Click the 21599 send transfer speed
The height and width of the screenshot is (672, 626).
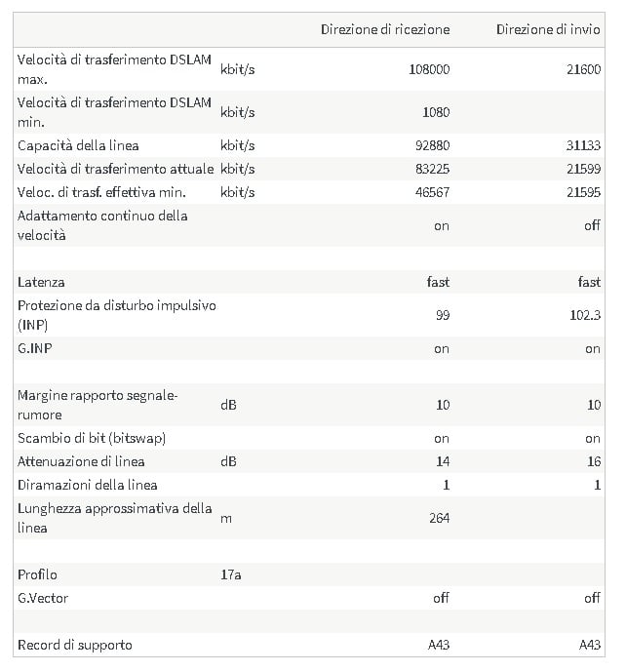coord(583,169)
